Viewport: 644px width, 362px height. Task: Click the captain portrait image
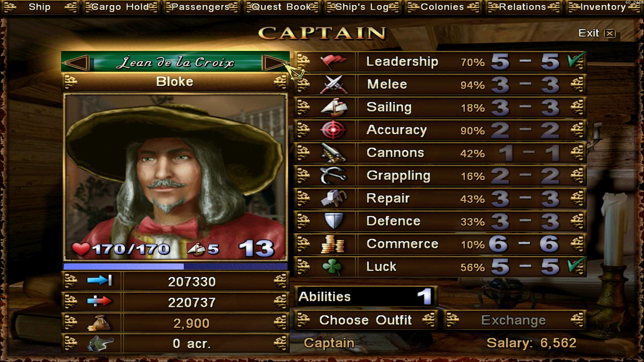[x=175, y=177]
